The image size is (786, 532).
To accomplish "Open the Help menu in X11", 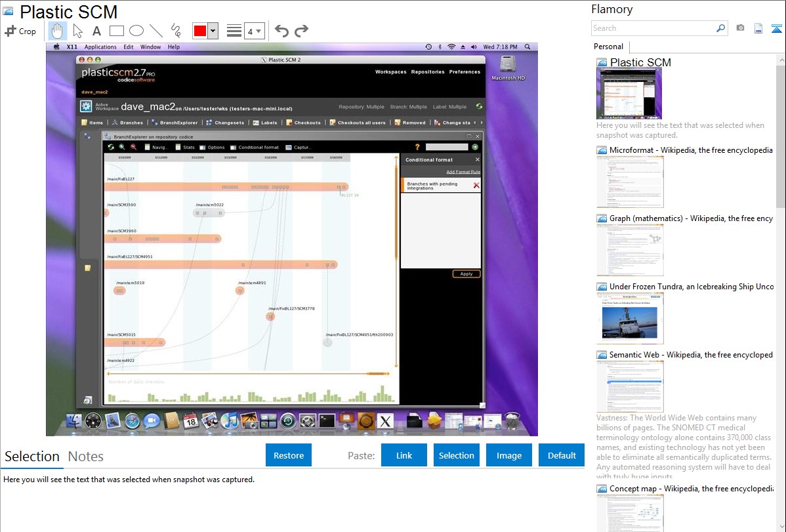I will pos(173,47).
